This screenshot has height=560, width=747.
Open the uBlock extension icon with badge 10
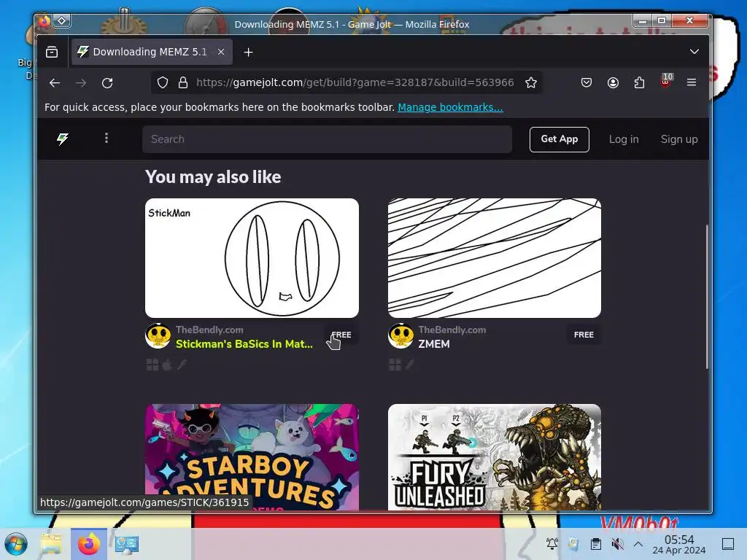(x=666, y=81)
